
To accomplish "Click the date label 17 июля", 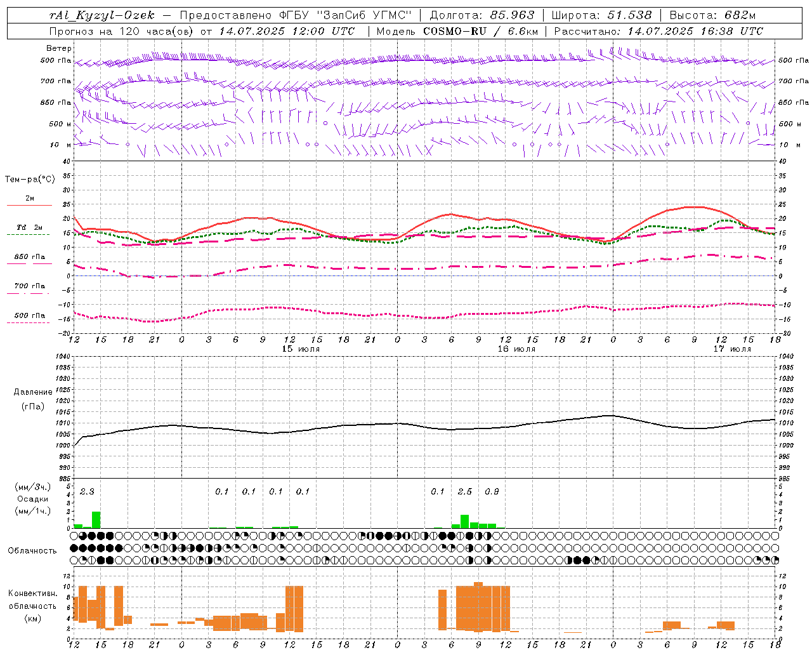I will (732, 349).
